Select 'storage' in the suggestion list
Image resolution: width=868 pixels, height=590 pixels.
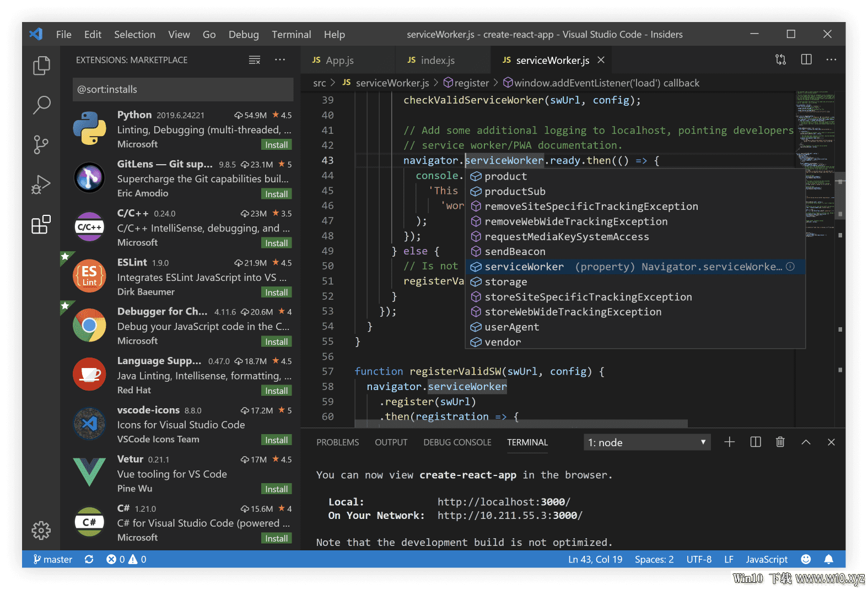pos(635,282)
